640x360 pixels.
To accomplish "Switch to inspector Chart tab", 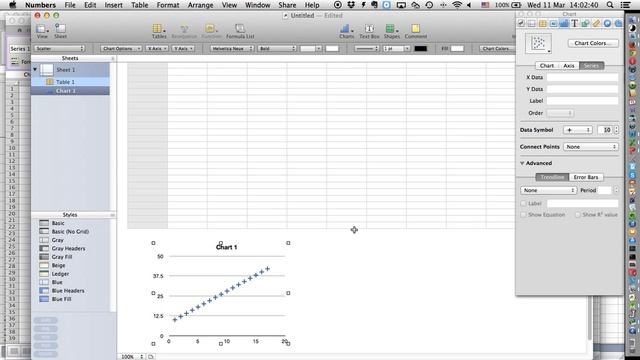I will [x=547, y=65].
